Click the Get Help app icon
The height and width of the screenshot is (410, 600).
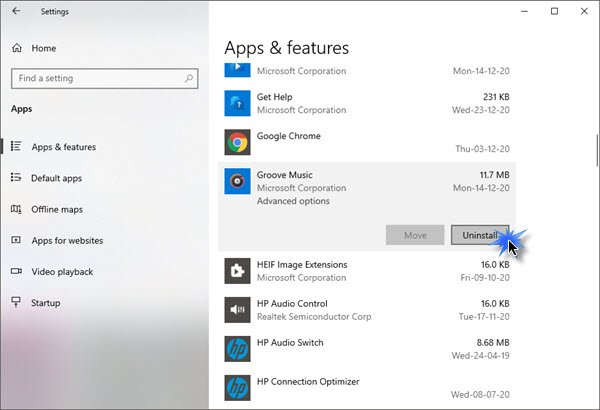tap(237, 103)
